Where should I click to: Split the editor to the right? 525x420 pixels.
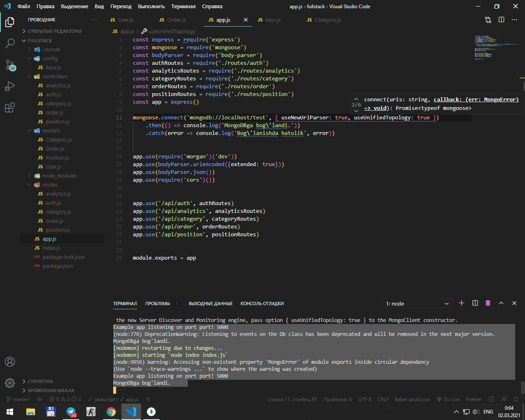pos(501,20)
